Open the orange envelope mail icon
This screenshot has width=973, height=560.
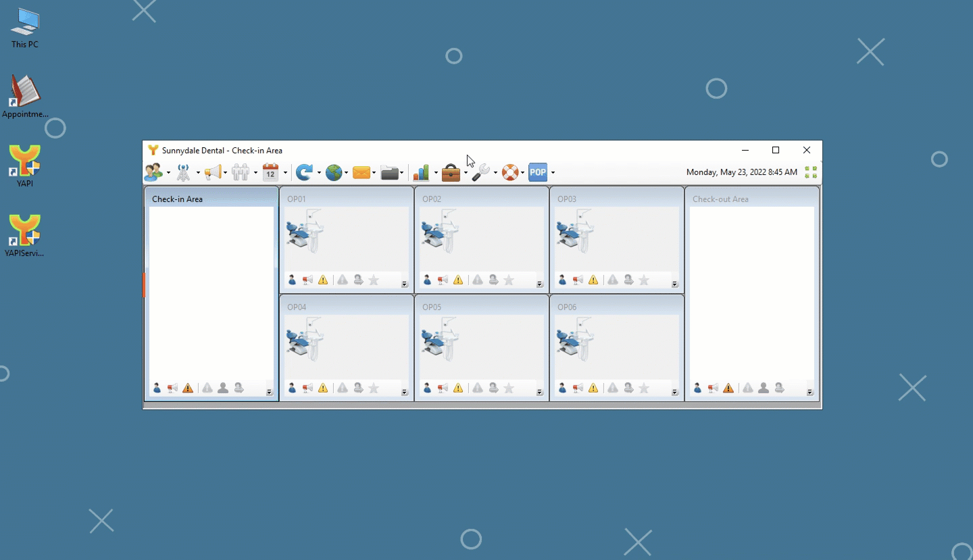coord(361,172)
